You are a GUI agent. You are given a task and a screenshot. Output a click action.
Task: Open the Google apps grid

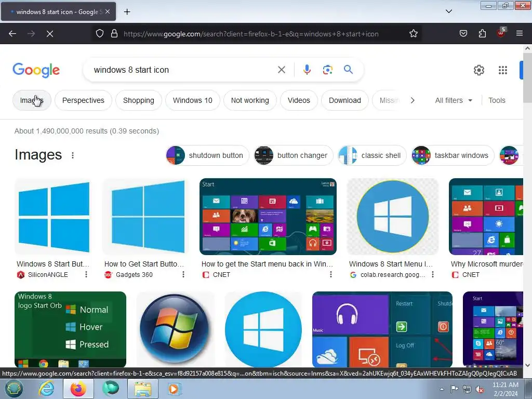503,70
